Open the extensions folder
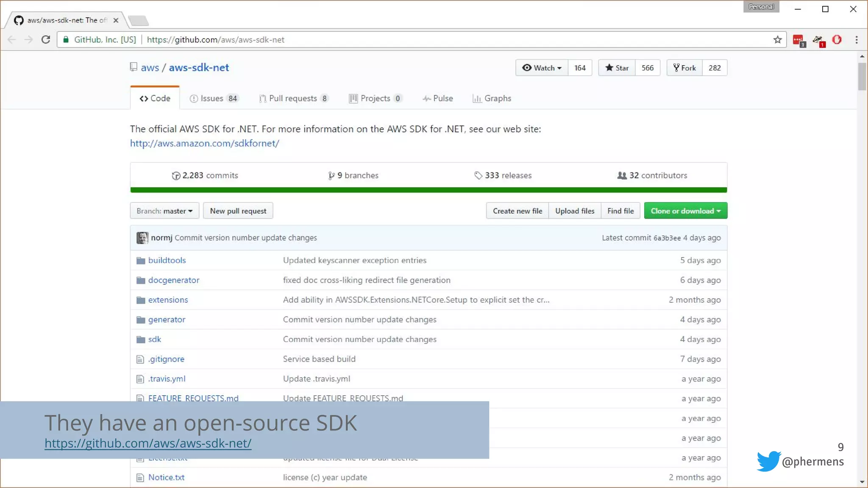This screenshot has width=868, height=488. tap(168, 300)
